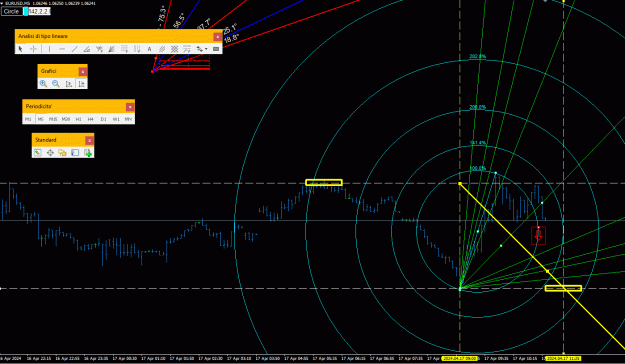The width and height of the screenshot is (625, 364).
Task: Select the diagonal trendline tool
Action: point(75,49)
